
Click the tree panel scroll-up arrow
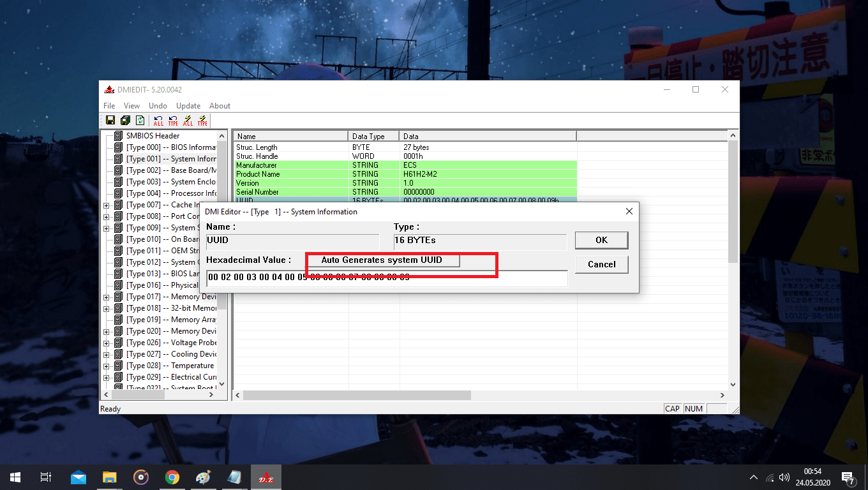(222, 136)
